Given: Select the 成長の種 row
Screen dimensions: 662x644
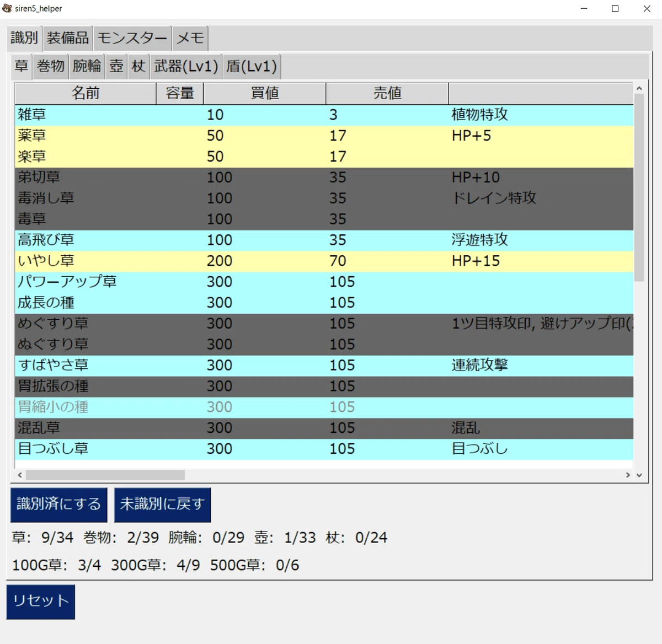Looking at the screenshot, I should point(324,303).
